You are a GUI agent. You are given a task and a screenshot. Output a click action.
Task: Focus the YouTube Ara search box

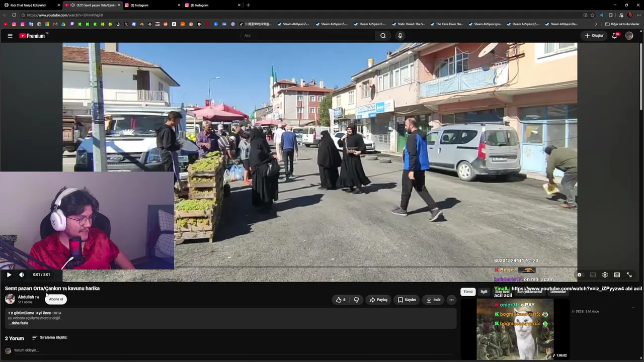pyautogui.click(x=308, y=36)
